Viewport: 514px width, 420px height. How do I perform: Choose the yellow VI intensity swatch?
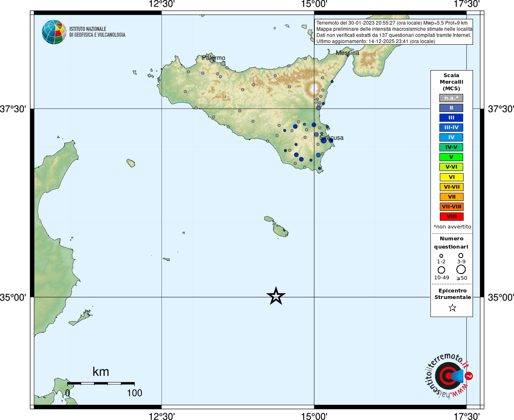point(451,177)
